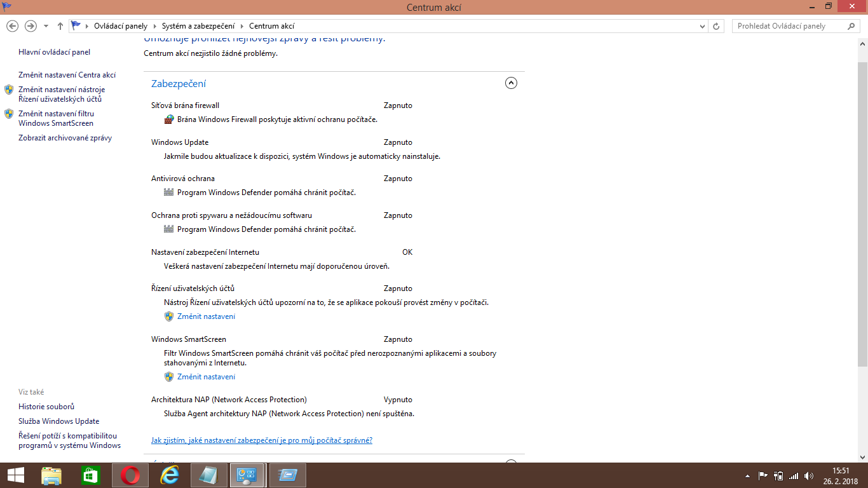Click the Antivirová ochrana heading
Screen dimensions: 868x488
[183, 179]
